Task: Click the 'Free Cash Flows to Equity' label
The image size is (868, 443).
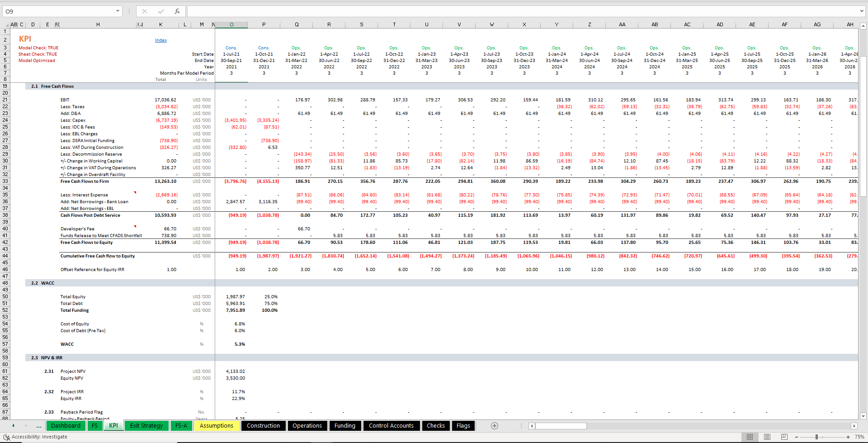Action: click(86, 243)
